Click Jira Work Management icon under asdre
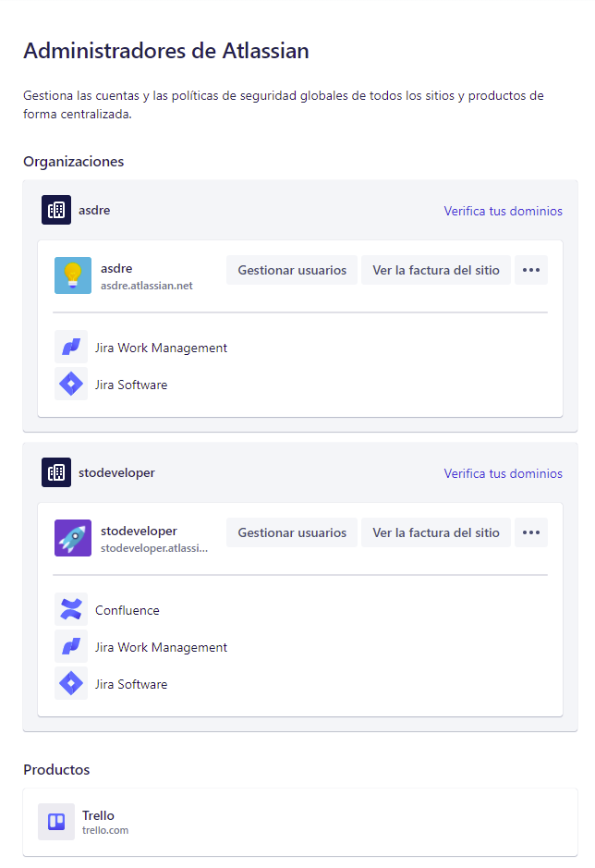Screen dimensions: 595x868 click(x=71, y=347)
